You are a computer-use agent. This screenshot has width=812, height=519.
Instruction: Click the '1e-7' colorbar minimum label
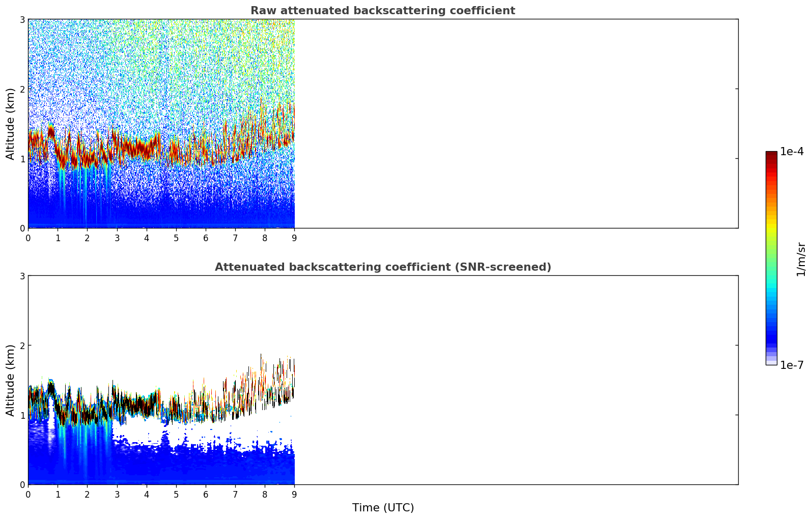[x=792, y=365]
